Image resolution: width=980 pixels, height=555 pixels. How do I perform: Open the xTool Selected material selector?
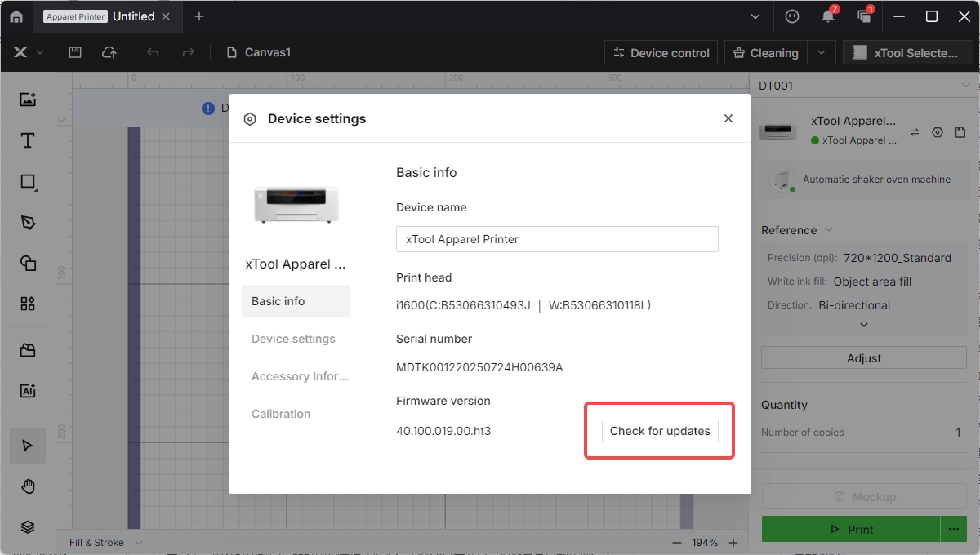click(908, 53)
